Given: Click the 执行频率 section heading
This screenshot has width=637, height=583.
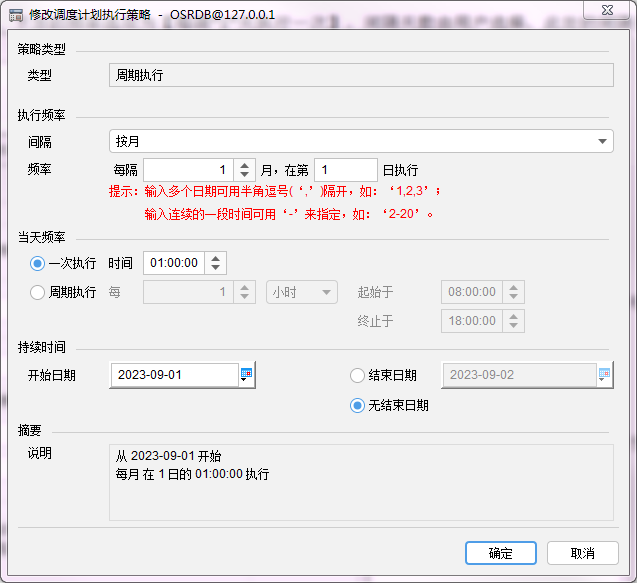Looking at the screenshot, I should click(41, 115).
